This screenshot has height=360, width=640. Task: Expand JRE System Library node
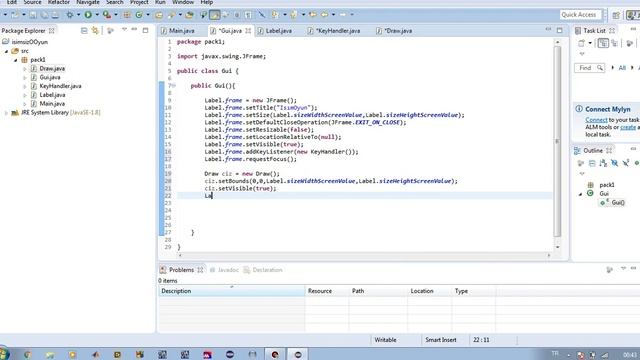[x=6, y=113]
